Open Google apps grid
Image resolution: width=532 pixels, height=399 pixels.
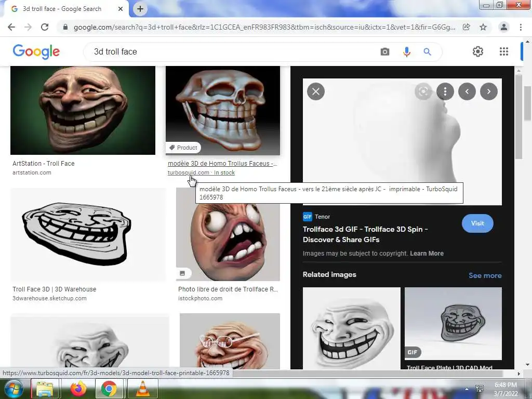click(x=504, y=51)
